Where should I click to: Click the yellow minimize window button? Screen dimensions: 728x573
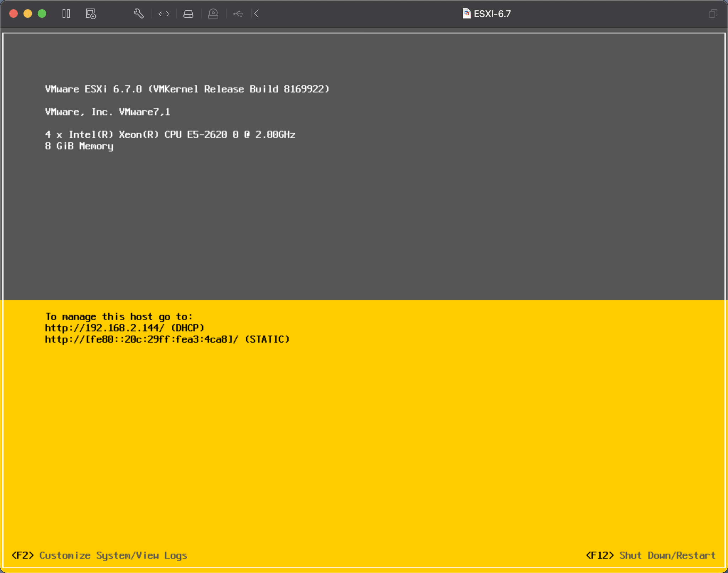(28, 14)
